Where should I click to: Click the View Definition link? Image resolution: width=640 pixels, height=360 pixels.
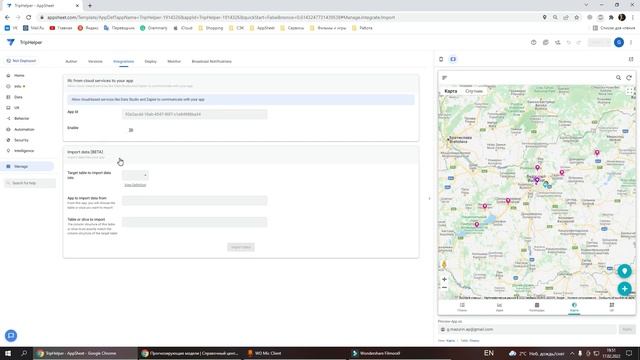[x=135, y=185]
